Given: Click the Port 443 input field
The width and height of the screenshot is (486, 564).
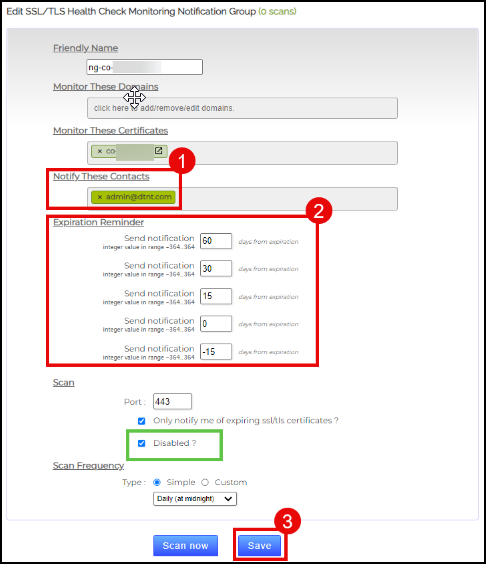Looking at the screenshot, I should click(x=172, y=402).
